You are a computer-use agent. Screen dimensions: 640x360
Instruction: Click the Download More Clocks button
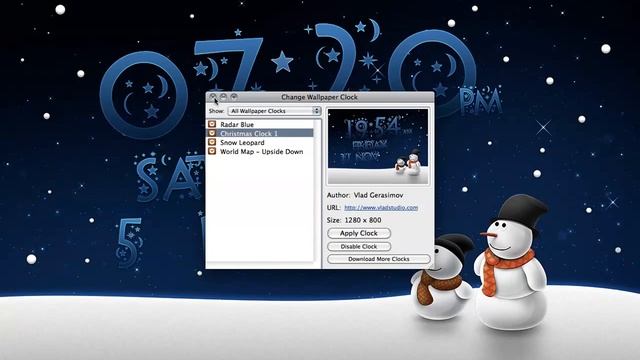(x=379, y=259)
